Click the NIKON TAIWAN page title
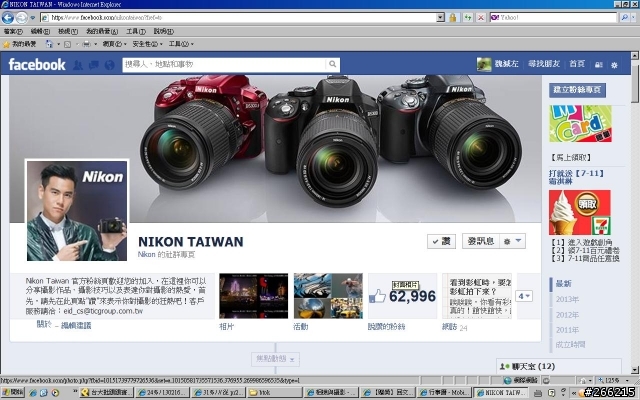Image resolution: width=640 pixels, height=400 pixels. (191, 242)
